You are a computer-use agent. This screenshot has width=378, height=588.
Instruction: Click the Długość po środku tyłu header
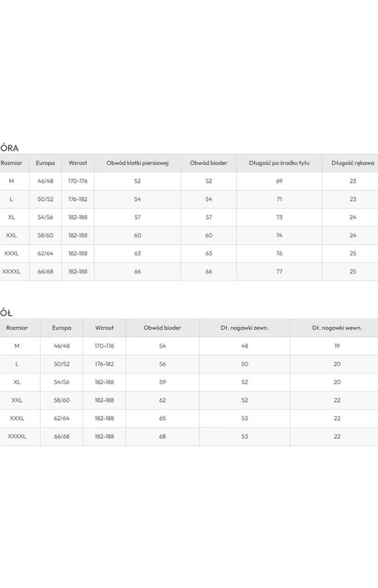[279, 163]
